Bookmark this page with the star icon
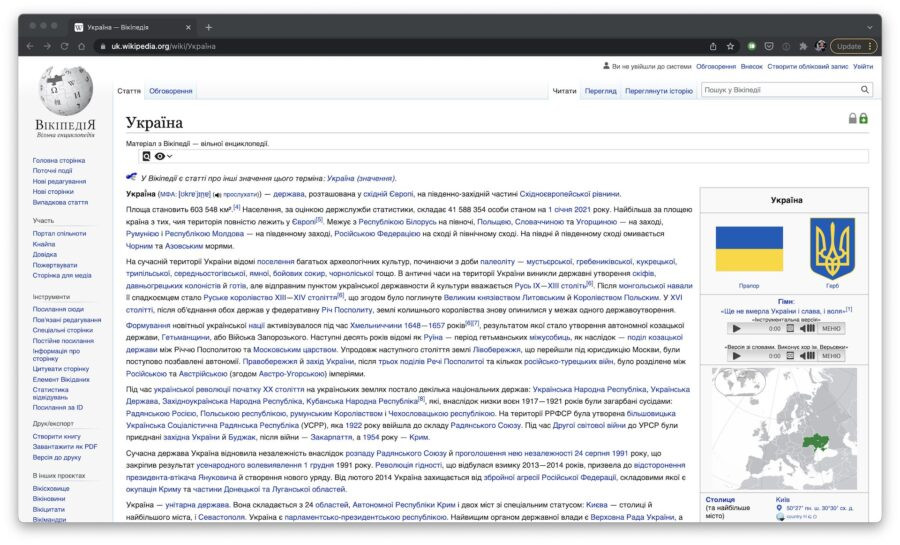 [730, 46]
